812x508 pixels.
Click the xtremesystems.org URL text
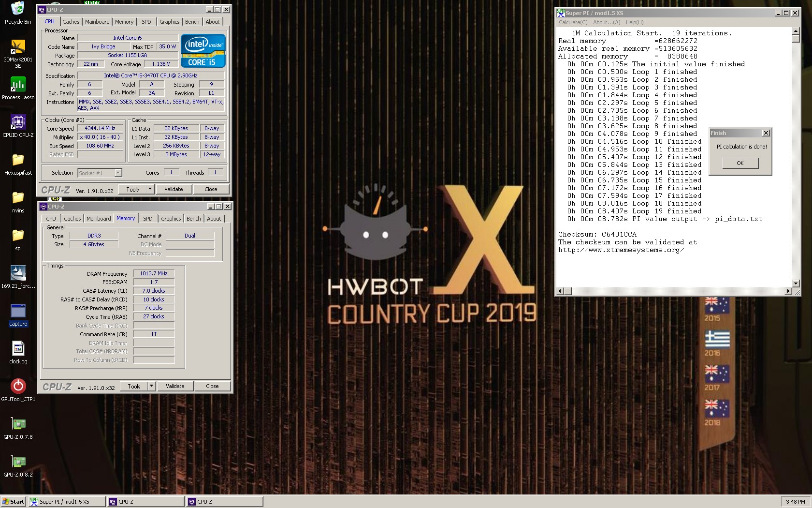pos(622,250)
